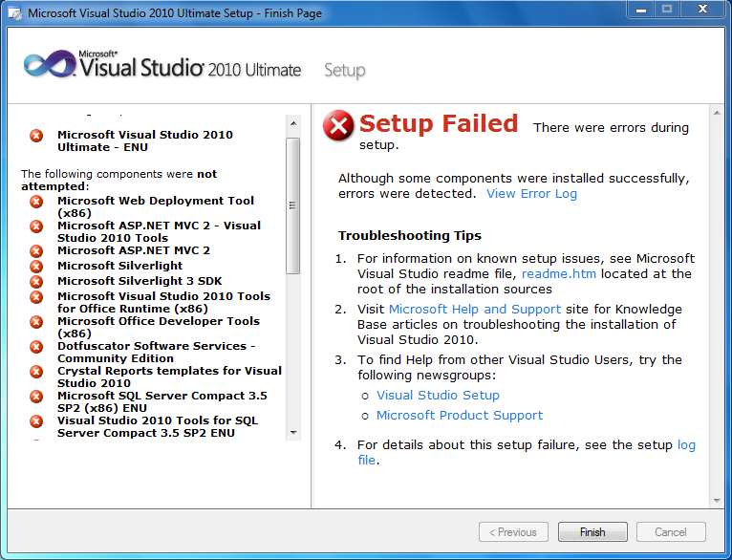Open the readme.htm link
This screenshot has height=560, width=732.
click(559, 274)
